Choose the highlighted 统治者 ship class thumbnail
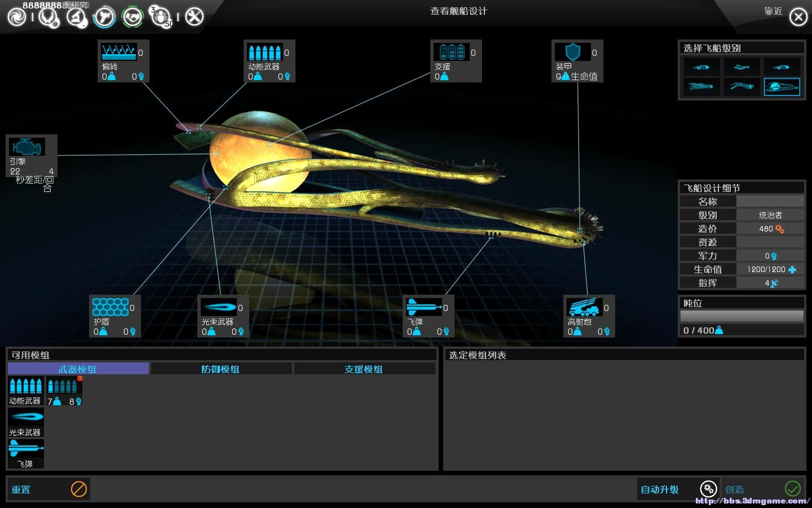Image resolution: width=812 pixels, height=508 pixels. pyautogui.click(x=782, y=87)
